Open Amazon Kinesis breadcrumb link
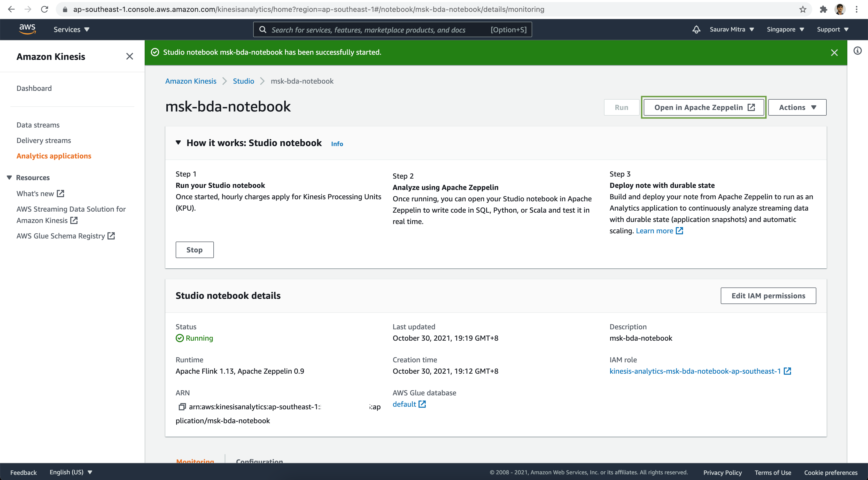Image resolution: width=868 pixels, height=480 pixels. tap(191, 81)
